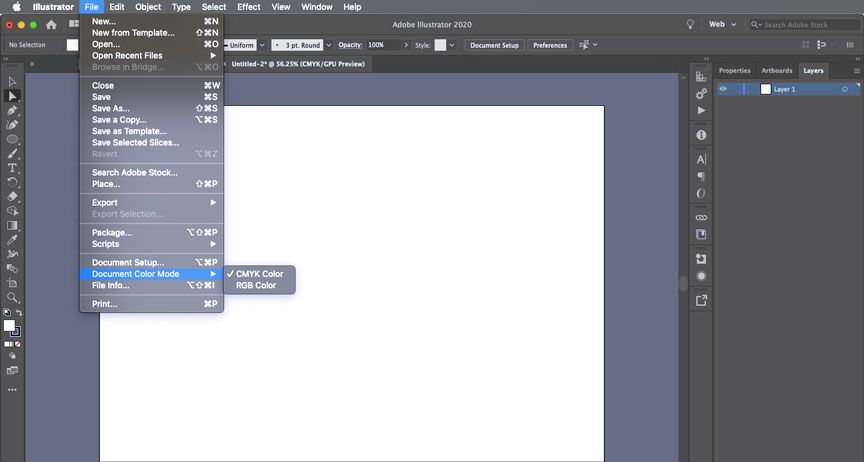Image resolution: width=864 pixels, height=462 pixels.
Task: Select the Ellipse tool
Action: coord(12,139)
